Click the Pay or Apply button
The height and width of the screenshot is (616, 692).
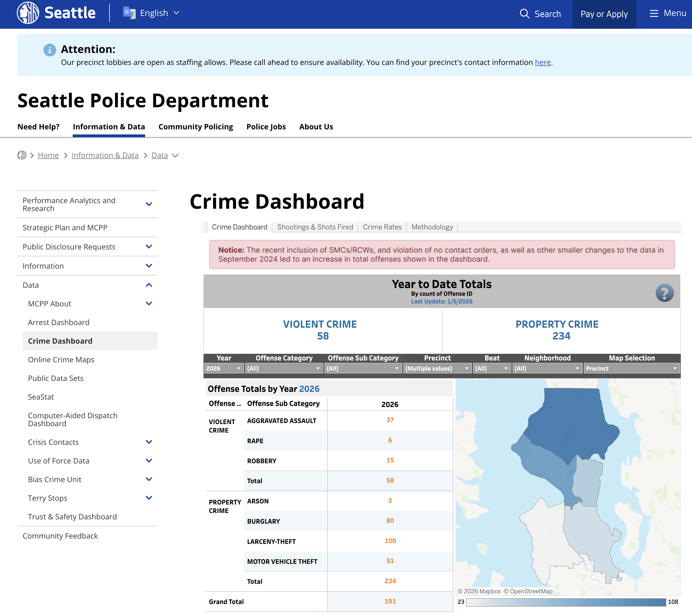click(x=604, y=14)
